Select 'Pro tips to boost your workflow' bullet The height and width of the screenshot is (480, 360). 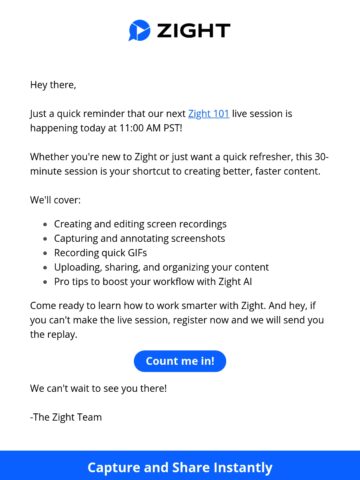click(x=153, y=282)
